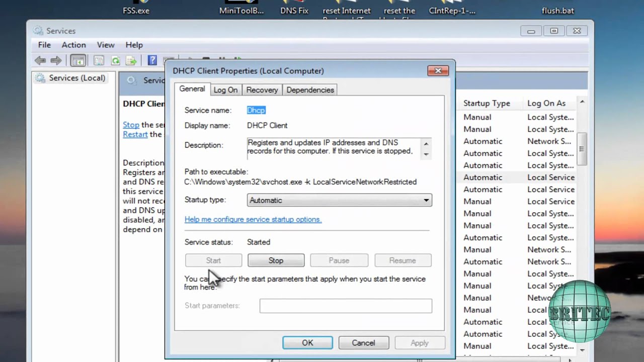Open the MiniToolB... desktop icon
This screenshot has height=362, width=644.
tap(242, 11)
